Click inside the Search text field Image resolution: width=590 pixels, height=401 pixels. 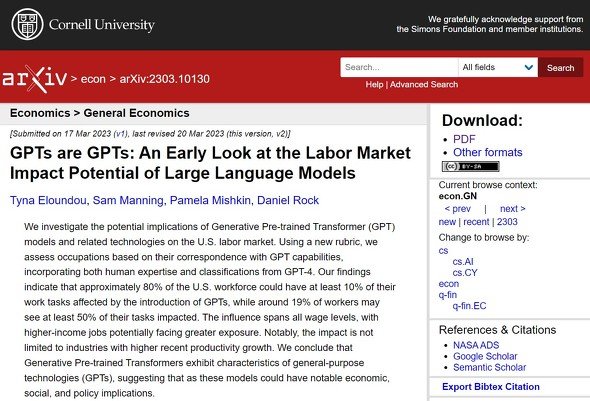point(399,67)
